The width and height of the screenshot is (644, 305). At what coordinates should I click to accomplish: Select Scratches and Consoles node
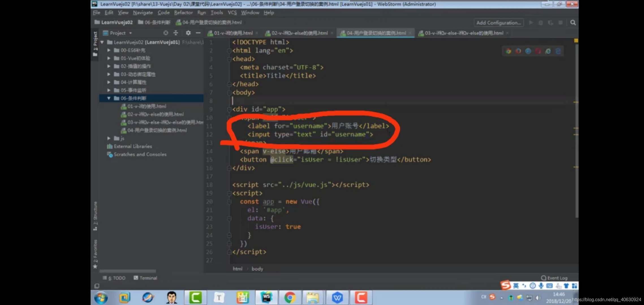[137, 154]
